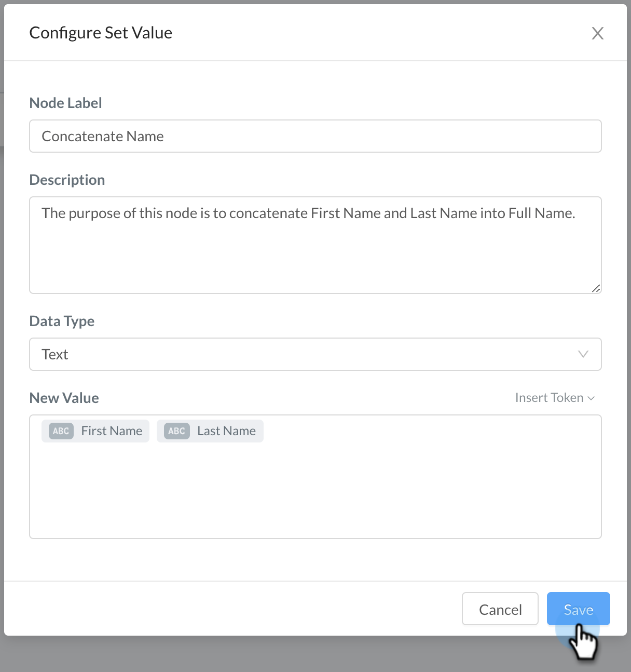Click the Configure Set Value dialog title
This screenshot has height=672, width=631.
(x=101, y=33)
